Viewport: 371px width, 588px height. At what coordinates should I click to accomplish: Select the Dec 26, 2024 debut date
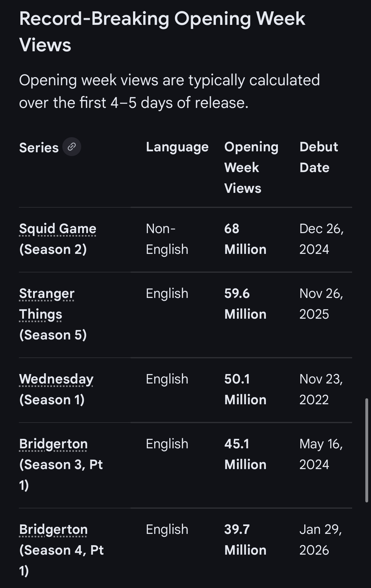click(x=321, y=239)
